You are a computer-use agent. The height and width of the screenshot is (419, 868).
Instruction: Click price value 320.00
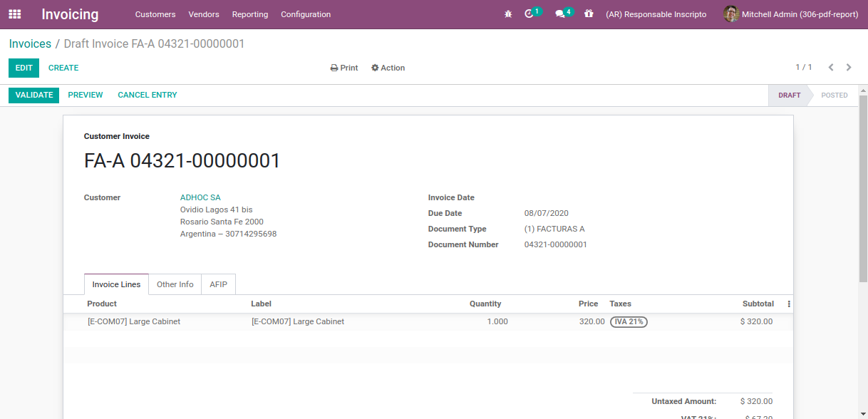pyautogui.click(x=592, y=322)
